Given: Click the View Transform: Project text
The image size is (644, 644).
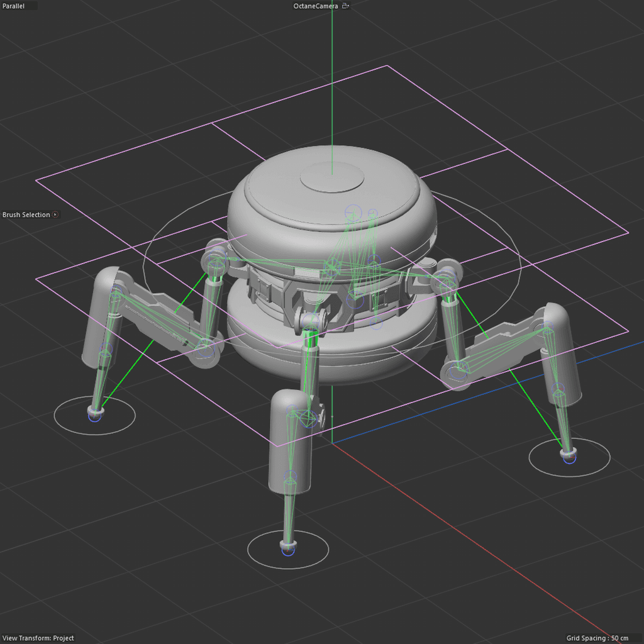Looking at the screenshot, I should [x=38, y=638].
